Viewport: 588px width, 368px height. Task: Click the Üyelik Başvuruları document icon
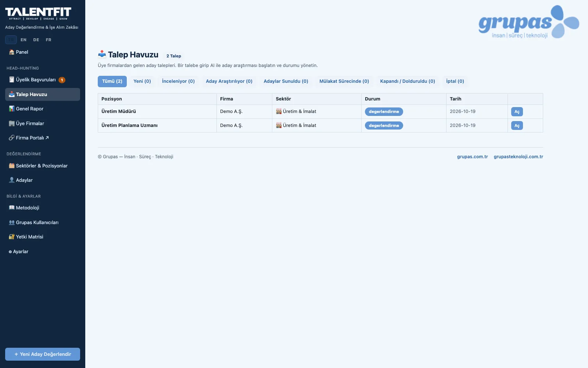(x=12, y=80)
